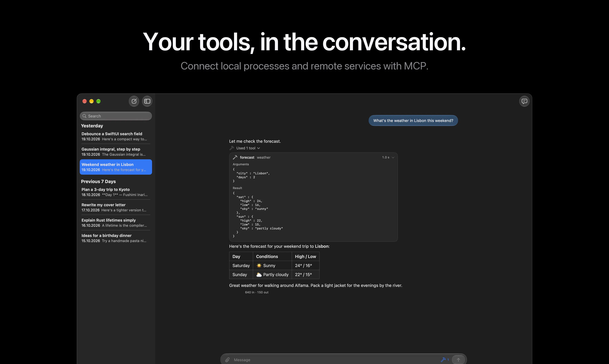
Task: Click the 640 in · 150 out token count
Action: point(257,292)
